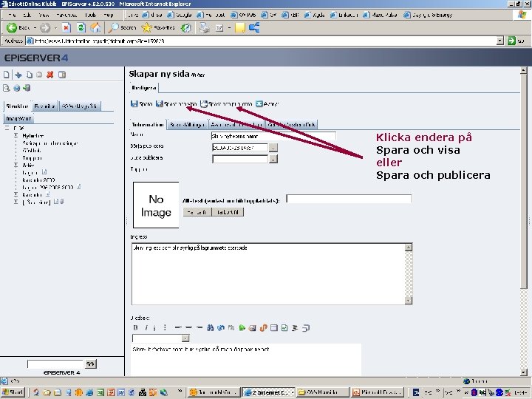Open the Tools menu in Internet Explorer
The width and height of the screenshot is (532, 399).
point(91,15)
